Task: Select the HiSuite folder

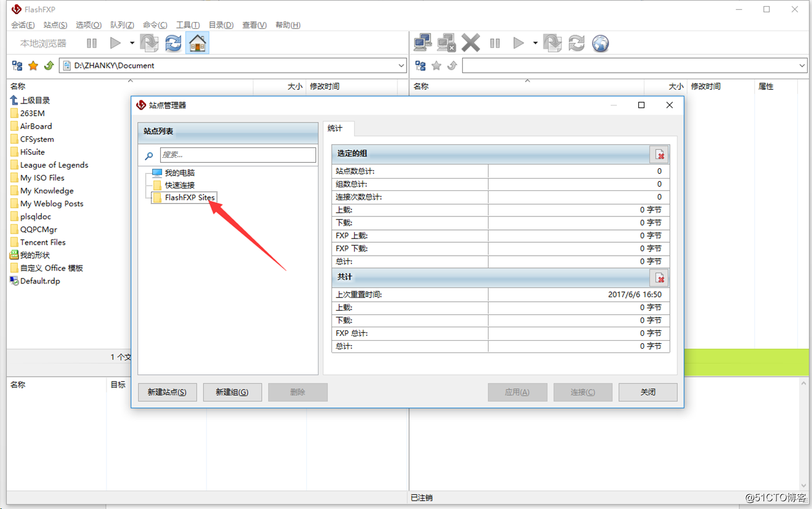Action: (28, 152)
